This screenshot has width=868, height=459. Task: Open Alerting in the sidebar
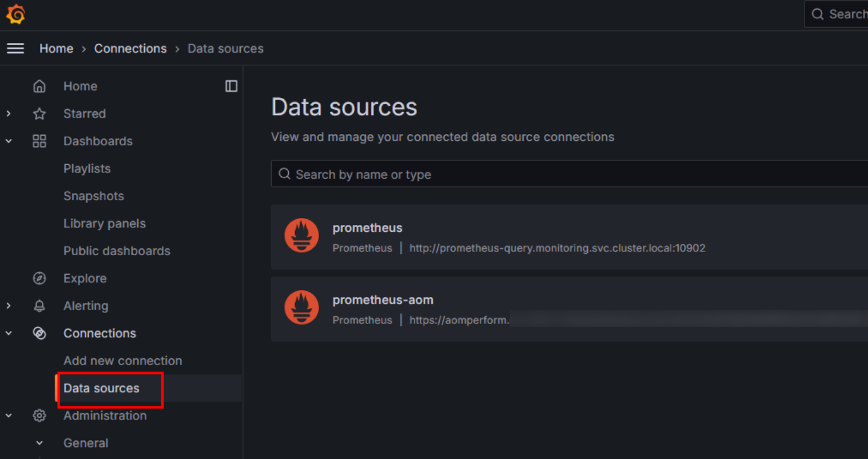[86, 306]
